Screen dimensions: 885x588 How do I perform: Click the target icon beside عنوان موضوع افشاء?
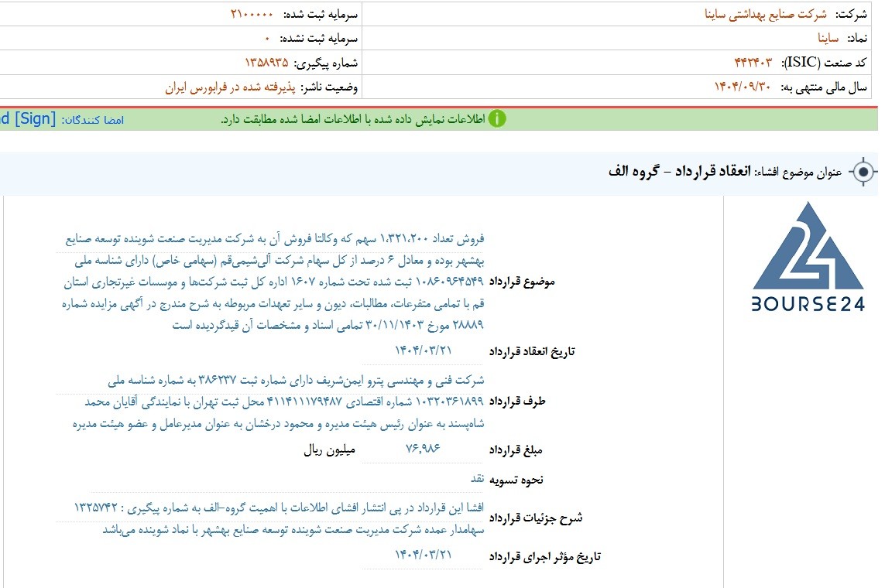tap(863, 172)
